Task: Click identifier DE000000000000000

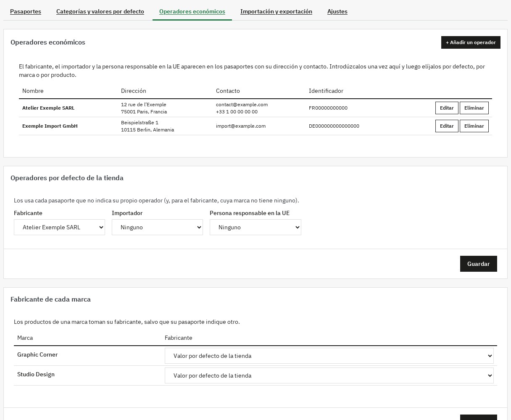Action: pos(334,126)
